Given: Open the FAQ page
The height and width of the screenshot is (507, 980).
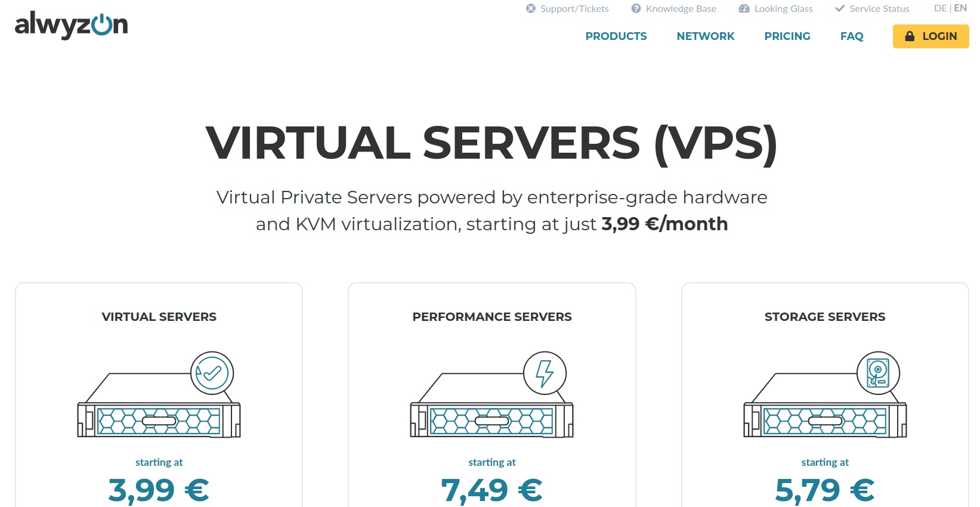Looking at the screenshot, I should click(852, 36).
